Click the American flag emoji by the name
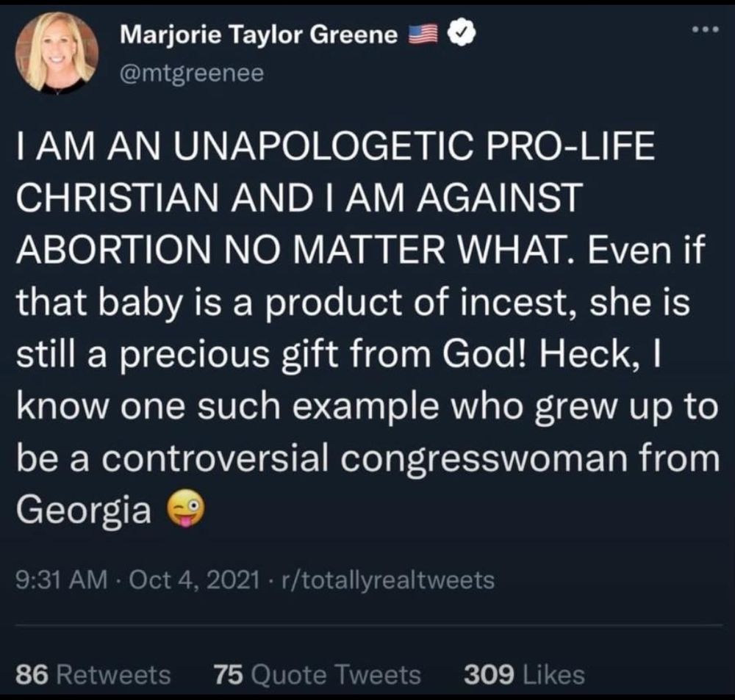Screen dimensions: 735x700 pos(423,32)
